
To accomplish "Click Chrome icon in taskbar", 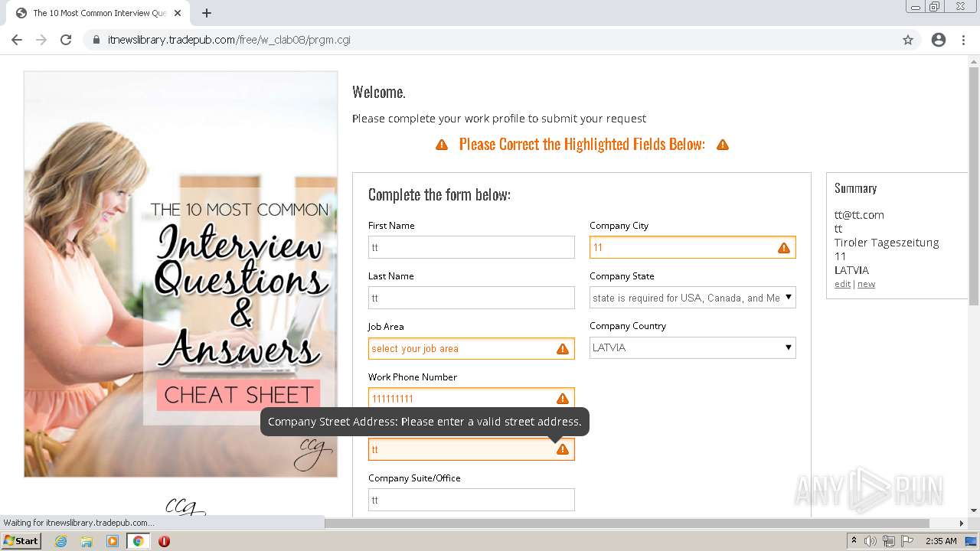I will (139, 541).
